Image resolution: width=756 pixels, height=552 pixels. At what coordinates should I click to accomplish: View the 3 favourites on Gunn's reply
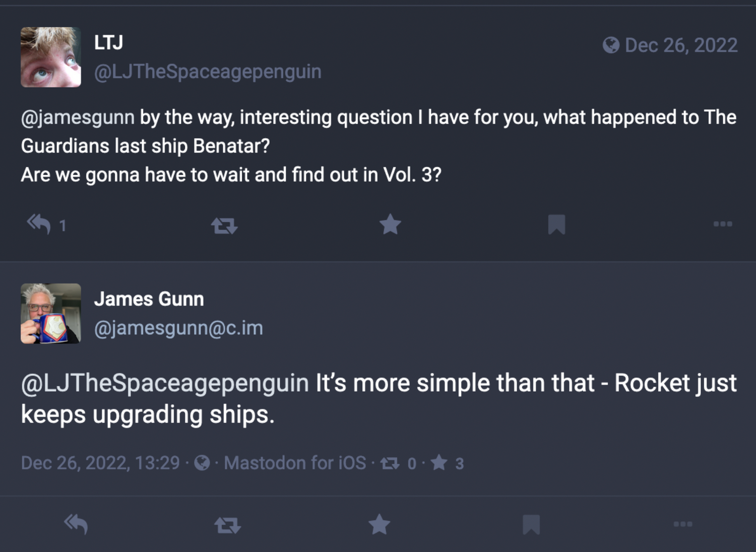pos(447,463)
